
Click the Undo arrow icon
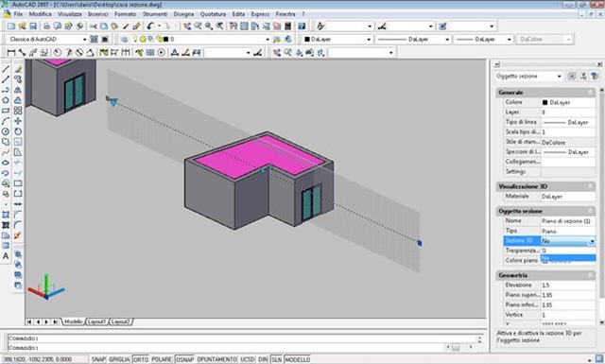click(x=149, y=26)
